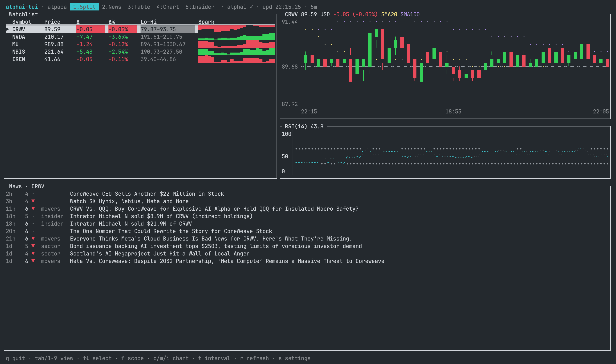Click NVDA price 210.17
Screen dimensions: 616x364
(x=54, y=37)
